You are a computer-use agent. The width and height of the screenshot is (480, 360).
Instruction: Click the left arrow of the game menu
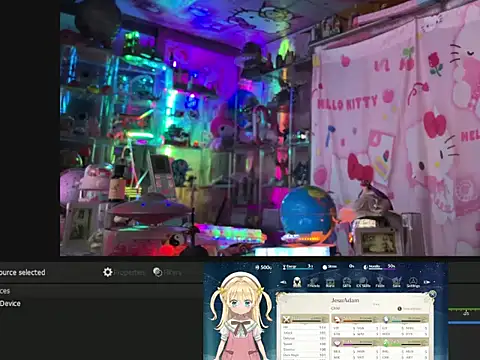coord(283,282)
